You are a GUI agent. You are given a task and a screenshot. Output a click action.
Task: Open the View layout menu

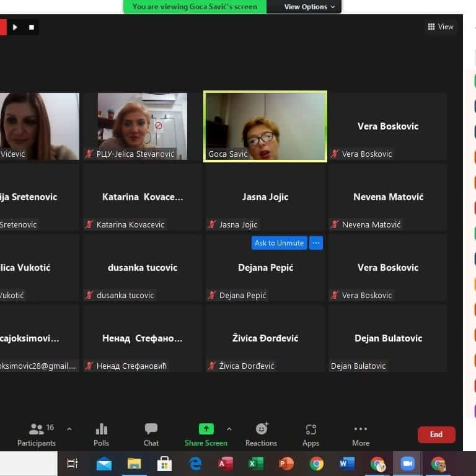[441, 27]
